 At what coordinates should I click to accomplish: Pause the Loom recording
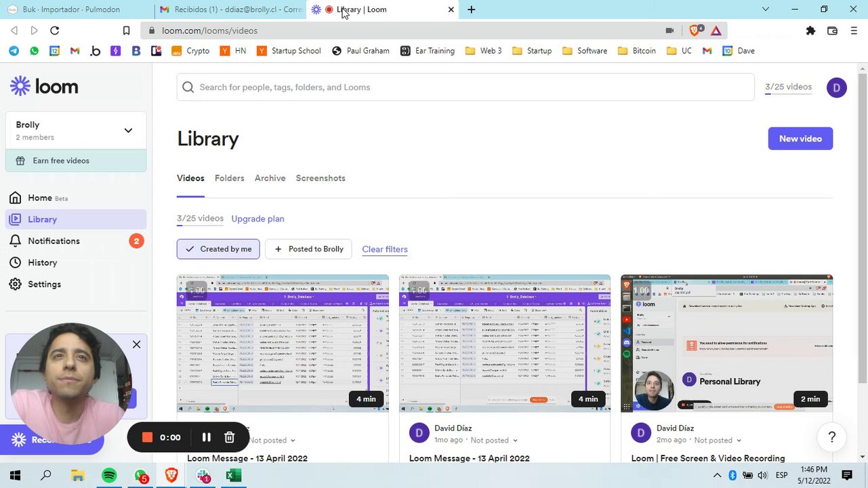click(207, 438)
